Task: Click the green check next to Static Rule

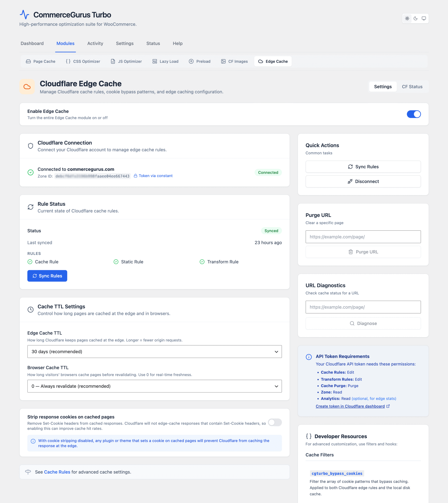Action: coord(116,262)
